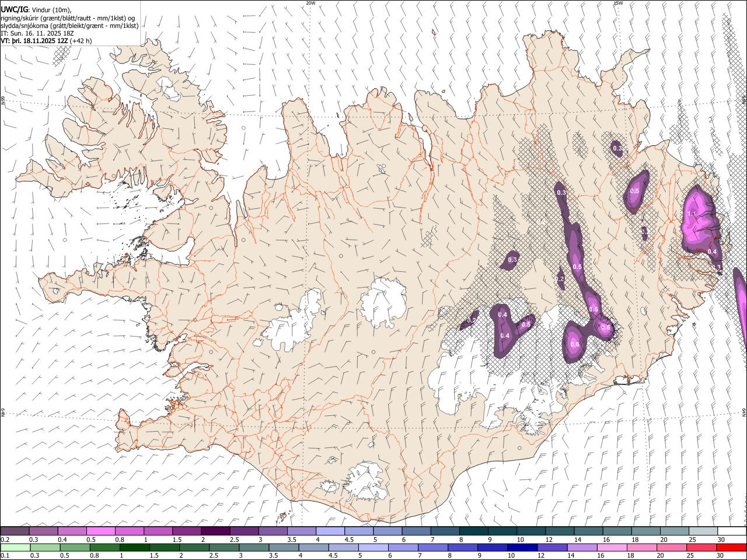Select the deep blue rain swatch 10–12
This screenshot has height=560, width=747.
[x=522, y=548]
